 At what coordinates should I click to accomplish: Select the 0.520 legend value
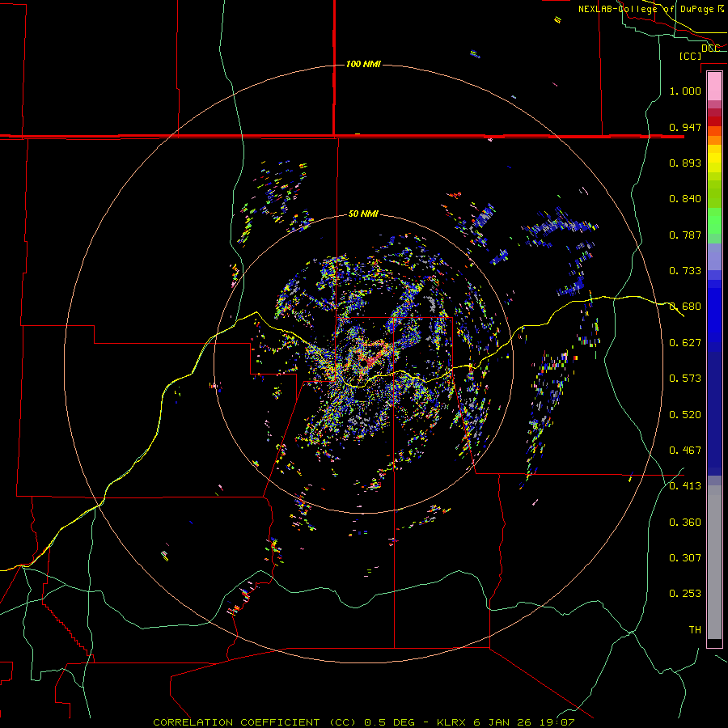[685, 415]
